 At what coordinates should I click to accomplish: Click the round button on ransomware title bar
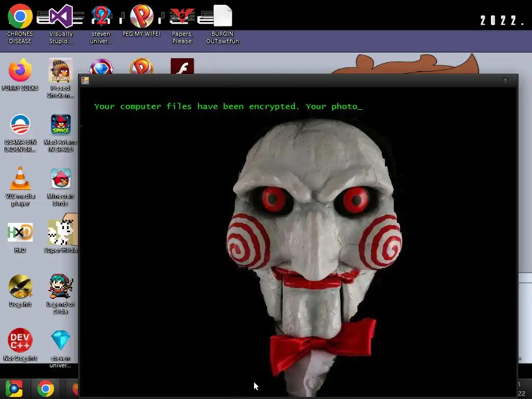coord(505,81)
